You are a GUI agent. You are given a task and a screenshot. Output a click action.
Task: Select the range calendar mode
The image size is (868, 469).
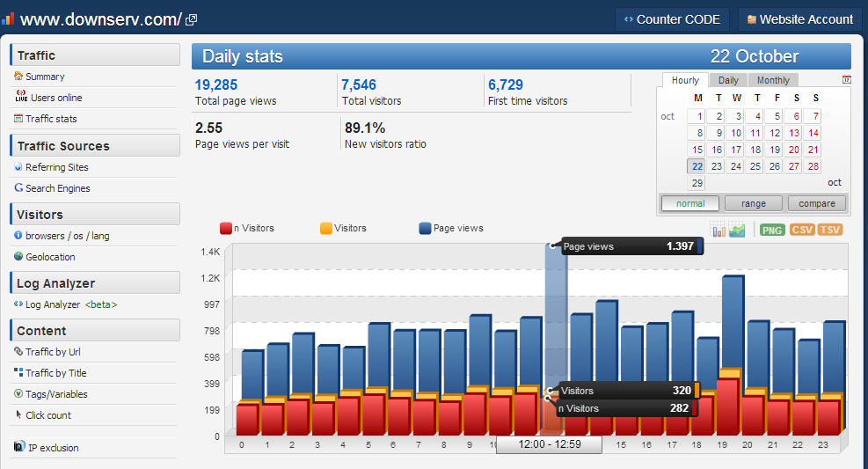pyautogui.click(x=754, y=204)
